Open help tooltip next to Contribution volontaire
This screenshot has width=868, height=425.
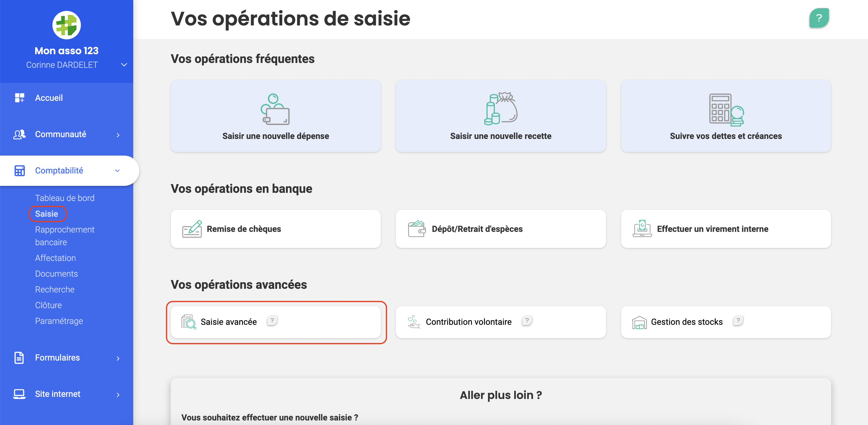tap(527, 321)
